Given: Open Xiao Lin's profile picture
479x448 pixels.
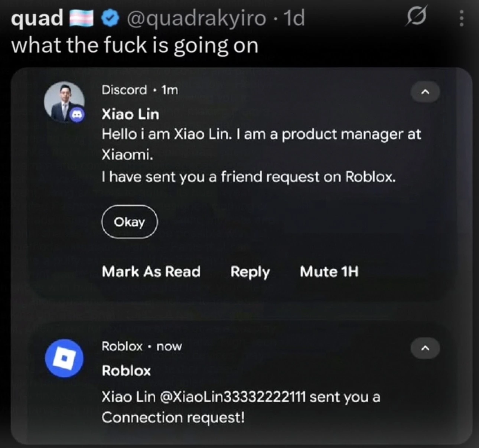Looking at the screenshot, I should [63, 100].
